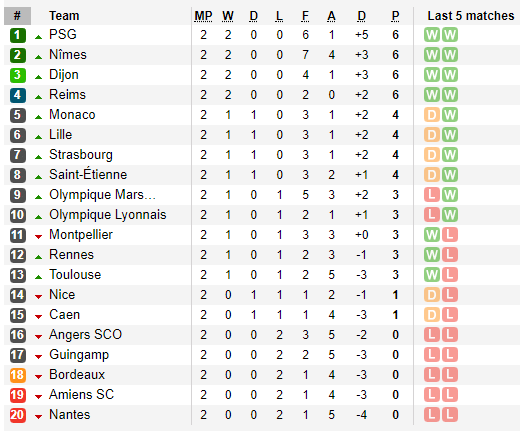Sort by the P points column header

pos(395,16)
